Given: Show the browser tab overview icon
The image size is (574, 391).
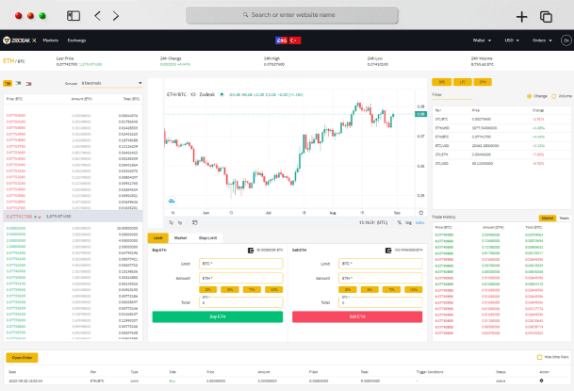Looking at the screenshot, I should coord(546,16).
